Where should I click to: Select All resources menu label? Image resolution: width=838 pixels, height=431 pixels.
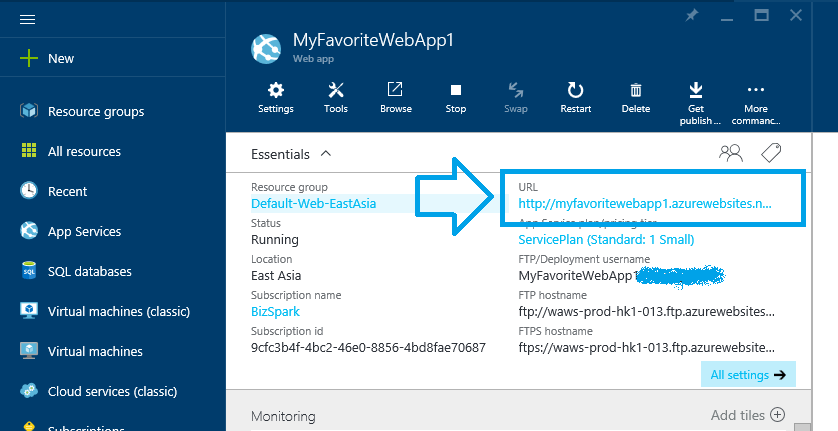click(84, 151)
